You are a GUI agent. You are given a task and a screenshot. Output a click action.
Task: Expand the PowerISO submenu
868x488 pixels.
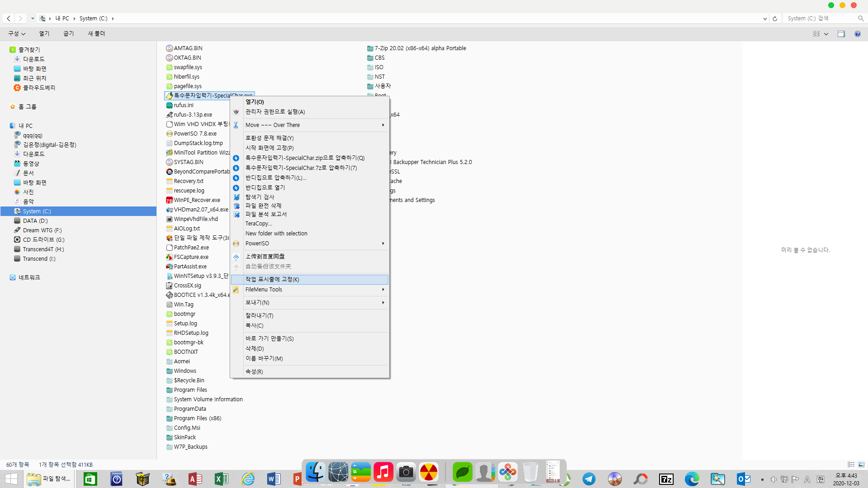click(x=310, y=244)
